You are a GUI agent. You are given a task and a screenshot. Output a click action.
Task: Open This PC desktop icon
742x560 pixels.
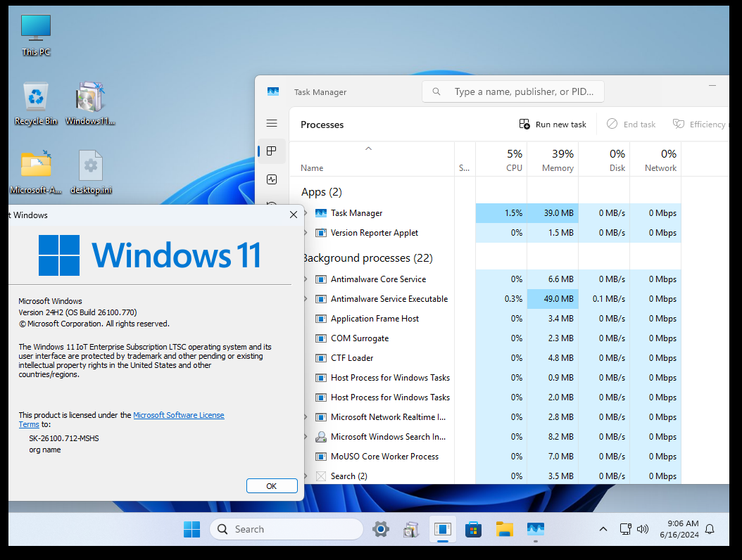point(36,35)
